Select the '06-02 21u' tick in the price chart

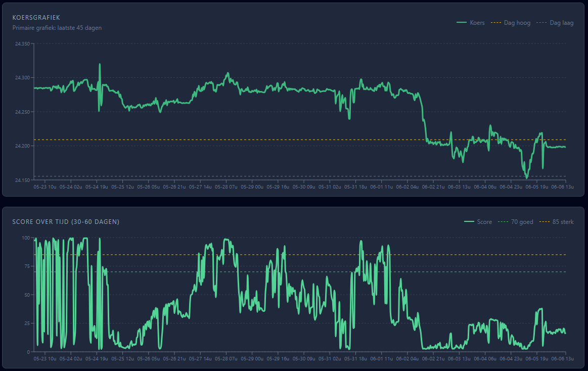[x=433, y=187]
